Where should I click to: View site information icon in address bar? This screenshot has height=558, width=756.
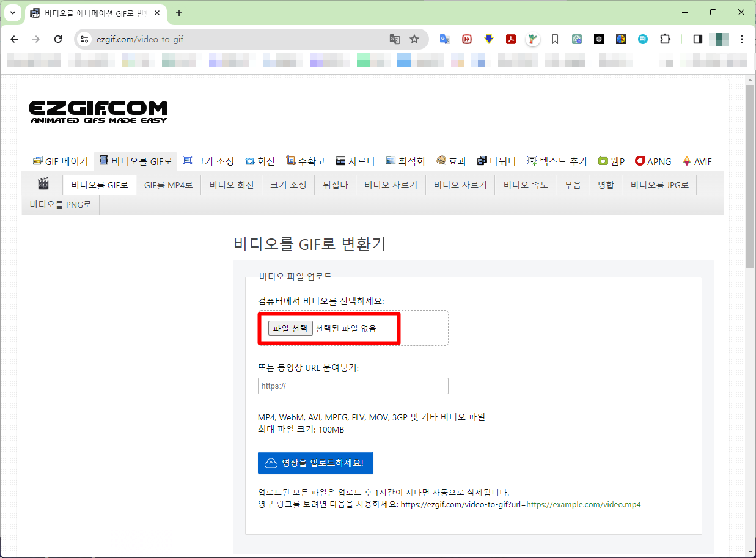coord(85,39)
